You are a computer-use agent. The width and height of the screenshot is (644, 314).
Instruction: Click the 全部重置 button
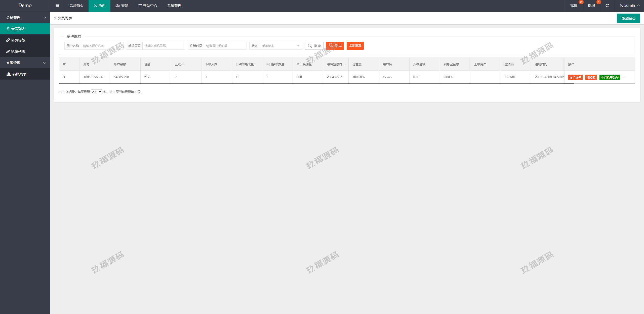click(x=355, y=46)
